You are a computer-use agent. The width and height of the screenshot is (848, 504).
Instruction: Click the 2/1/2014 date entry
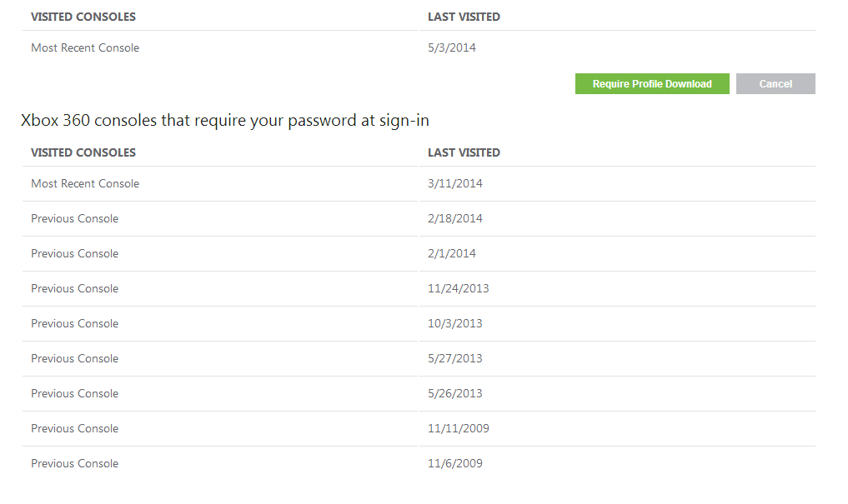pyautogui.click(x=451, y=254)
